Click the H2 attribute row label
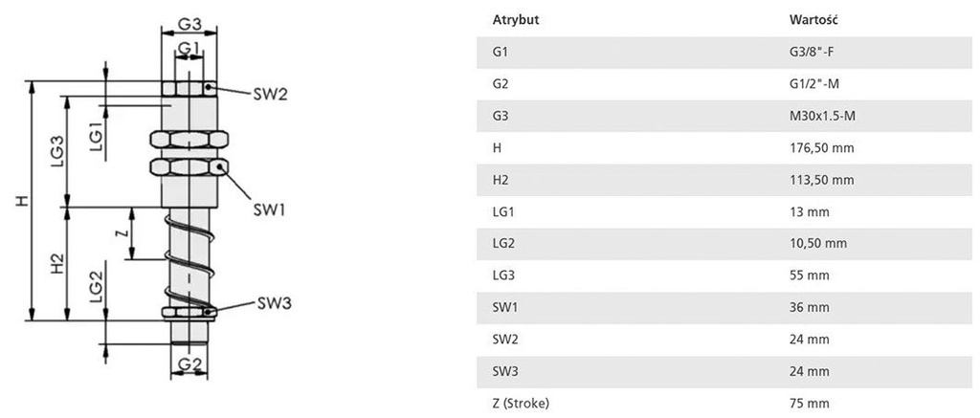 [501, 180]
